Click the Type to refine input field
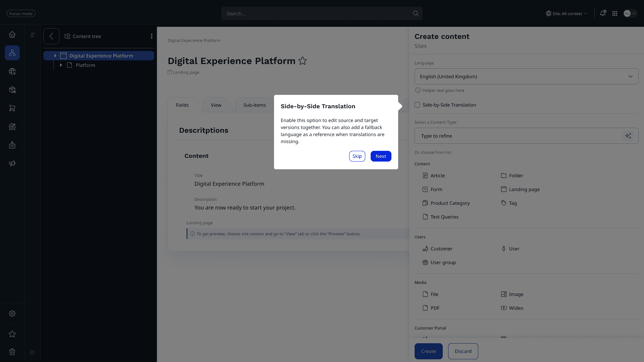 click(x=518, y=136)
